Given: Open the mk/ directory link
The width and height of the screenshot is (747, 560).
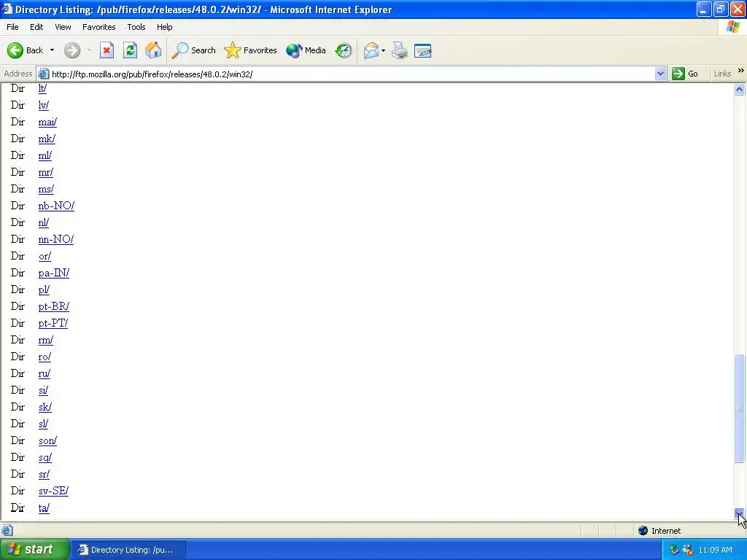Looking at the screenshot, I should point(47,139).
